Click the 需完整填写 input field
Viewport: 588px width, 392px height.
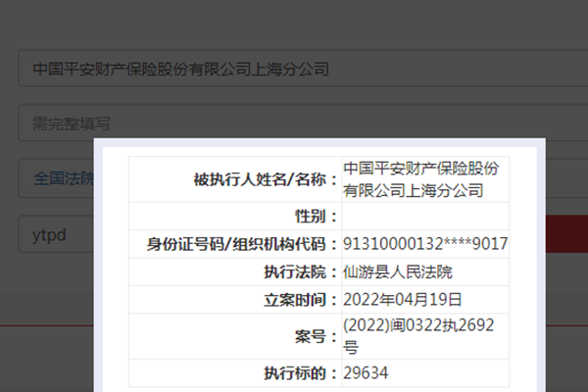coord(303,122)
